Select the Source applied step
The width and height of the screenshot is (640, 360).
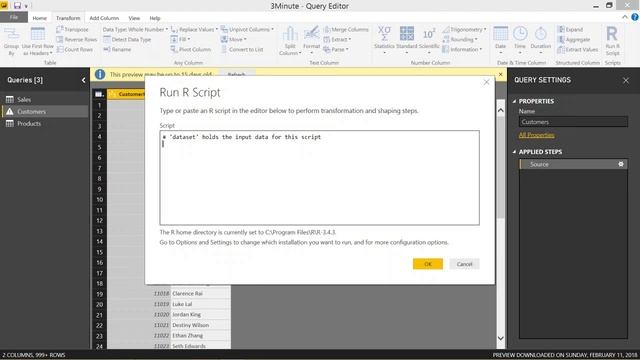tap(573, 164)
